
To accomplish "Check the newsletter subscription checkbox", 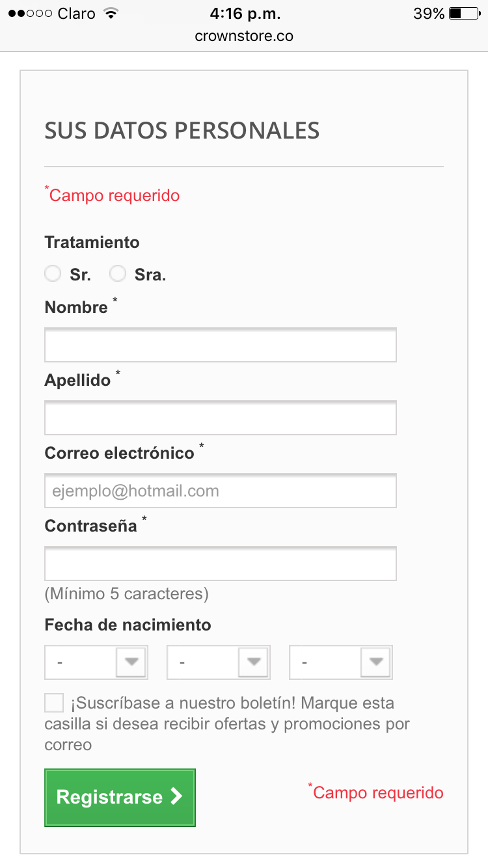I will 54,703.
